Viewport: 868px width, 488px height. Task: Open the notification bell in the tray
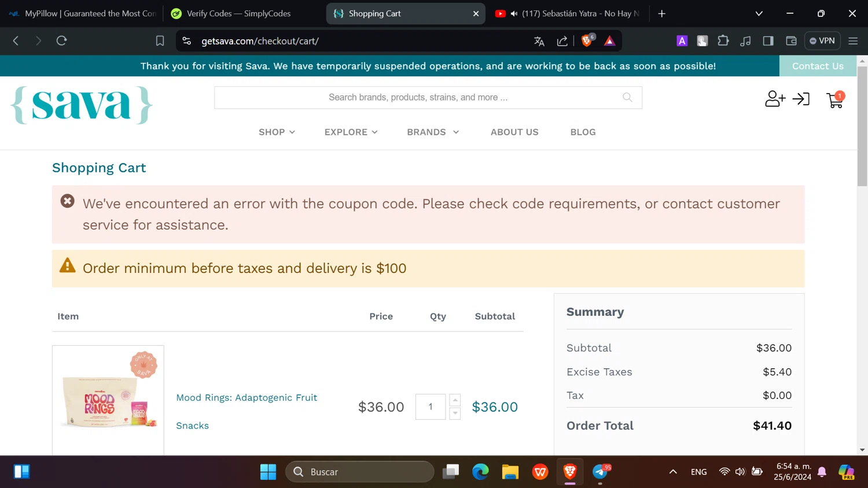[822, 472]
